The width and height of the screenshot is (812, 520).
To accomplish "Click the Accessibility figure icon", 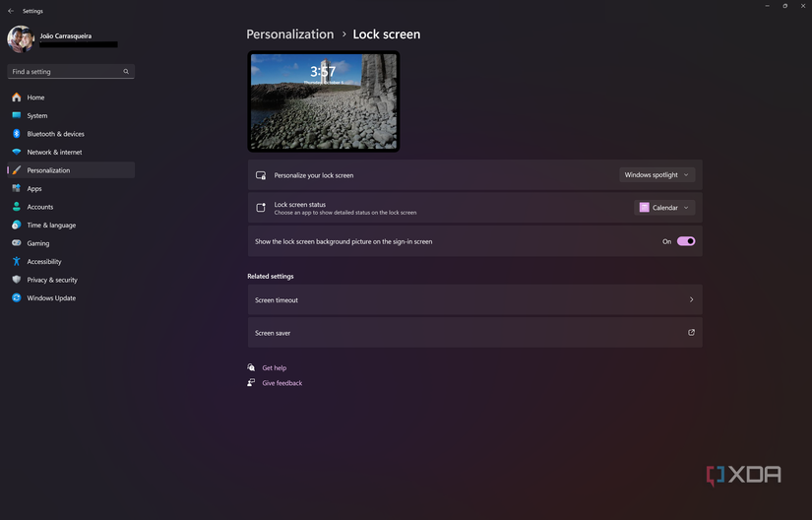I will coord(17,262).
